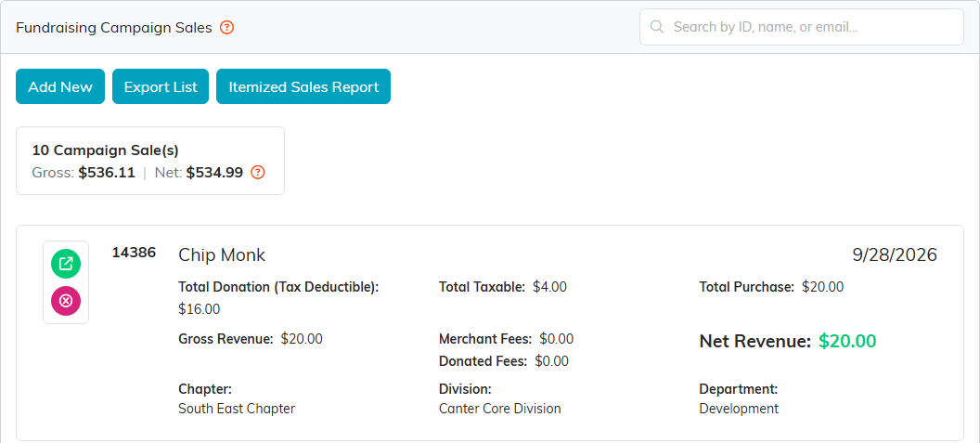Click the name Chip Monk
The height and width of the screenshot is (443, 980).
[222, 254]
